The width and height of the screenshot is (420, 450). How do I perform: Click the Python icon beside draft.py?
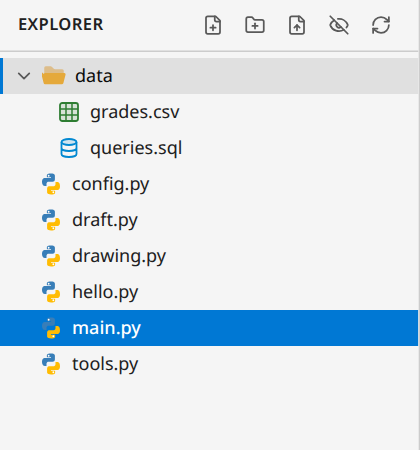(51, 220)
